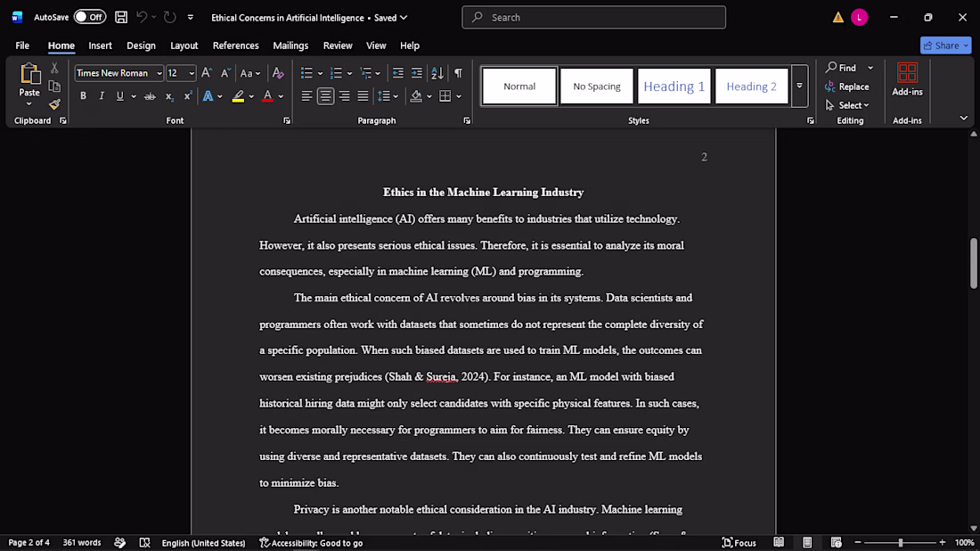Cut selection with the scissors icon
The height and width of the screenshot is (551, 980).
[54, 68]
